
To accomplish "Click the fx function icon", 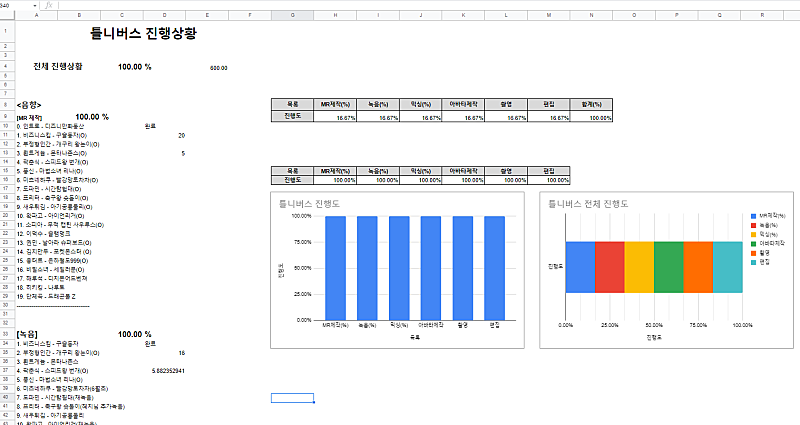I will tap(48, 5).
